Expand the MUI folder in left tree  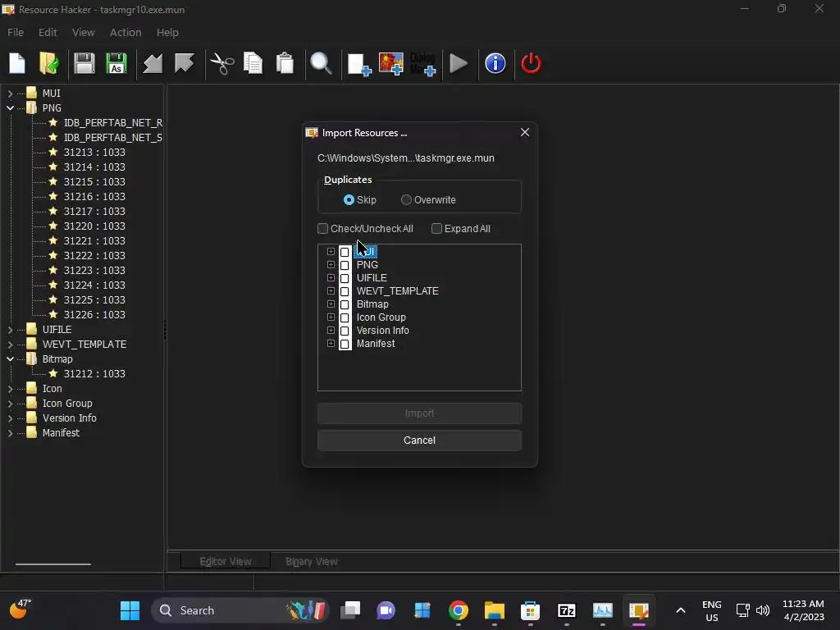pos(10,94)
